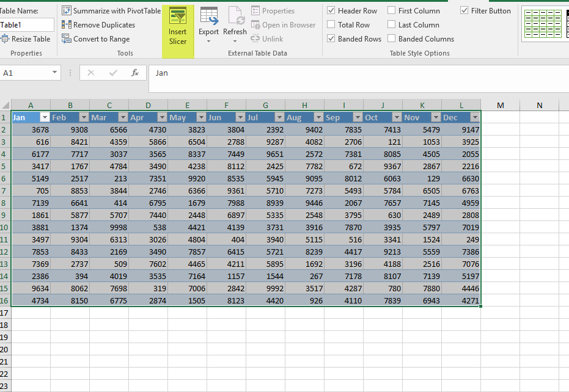Select the green table style thumbnail
569x392 pixels.
point(543,24)
